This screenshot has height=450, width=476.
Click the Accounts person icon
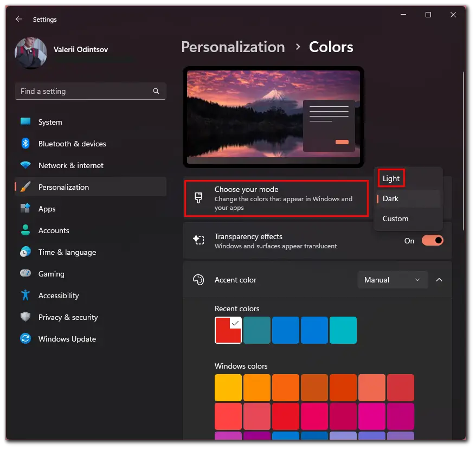25,230
